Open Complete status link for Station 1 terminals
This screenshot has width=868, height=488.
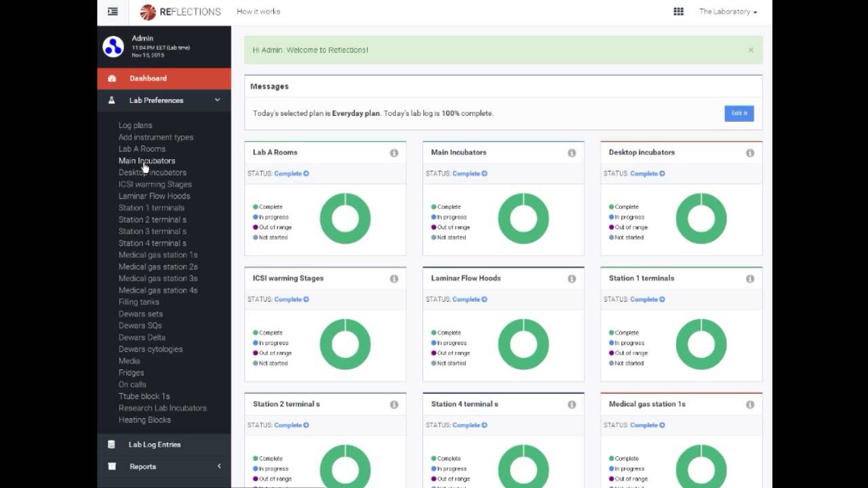tap(648, 300)
